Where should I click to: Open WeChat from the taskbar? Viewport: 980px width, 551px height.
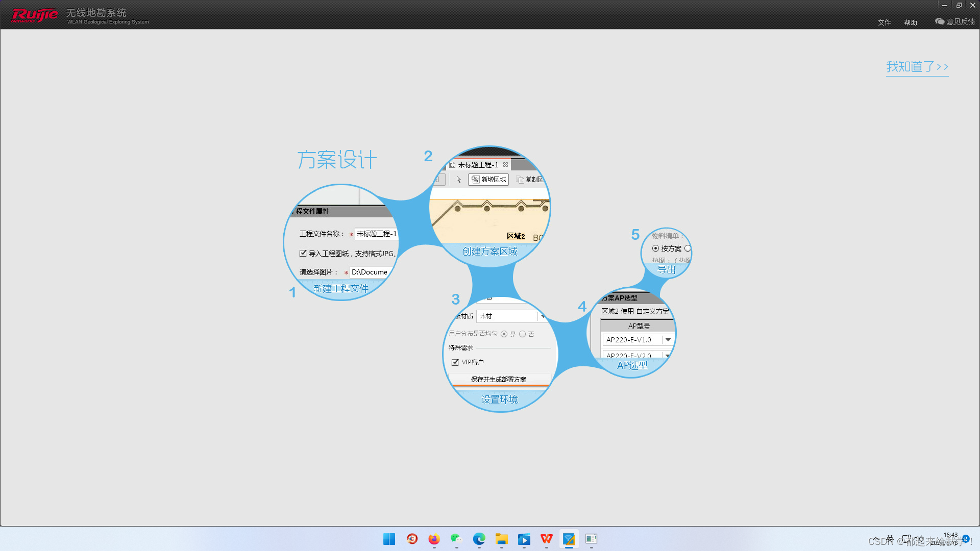pyautogui.click(x=456, y=539)
